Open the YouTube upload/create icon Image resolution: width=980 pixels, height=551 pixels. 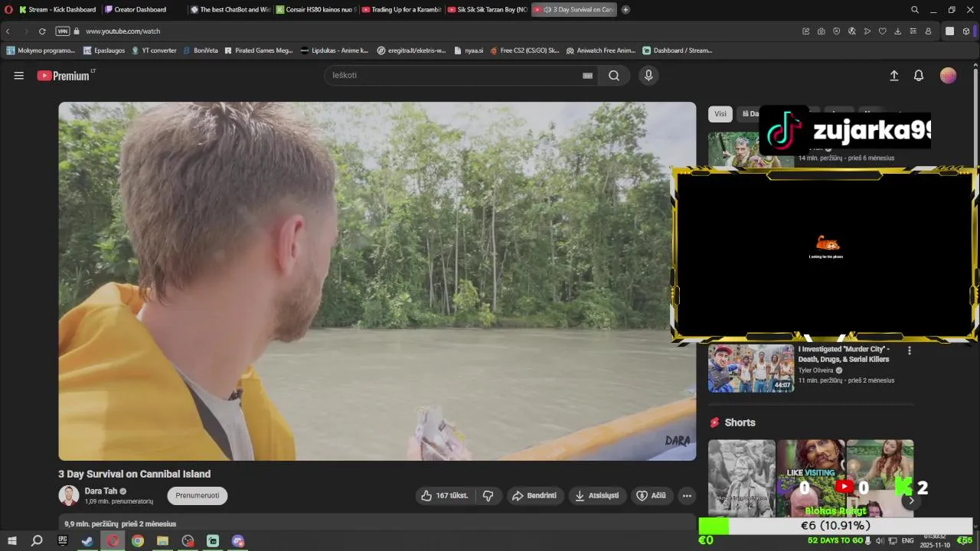tap(893, 76)
